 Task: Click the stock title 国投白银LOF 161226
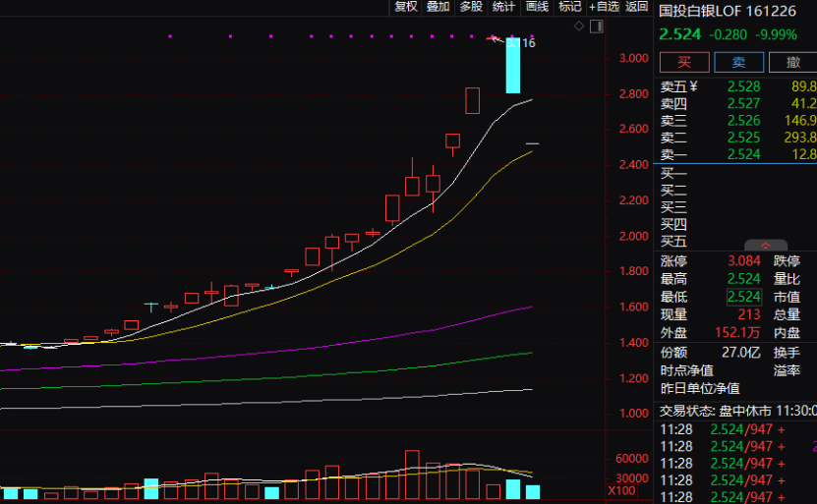pos(728,11)
